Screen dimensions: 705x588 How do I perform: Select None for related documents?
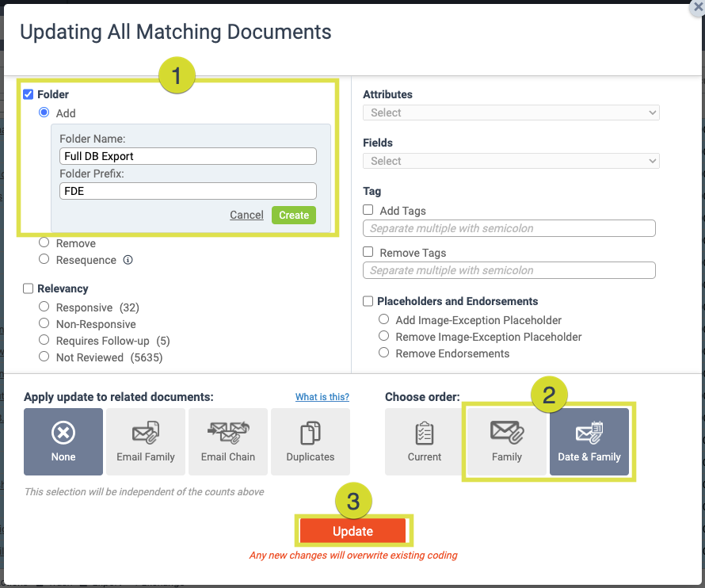pyautogui.click(x=63, y=441)
